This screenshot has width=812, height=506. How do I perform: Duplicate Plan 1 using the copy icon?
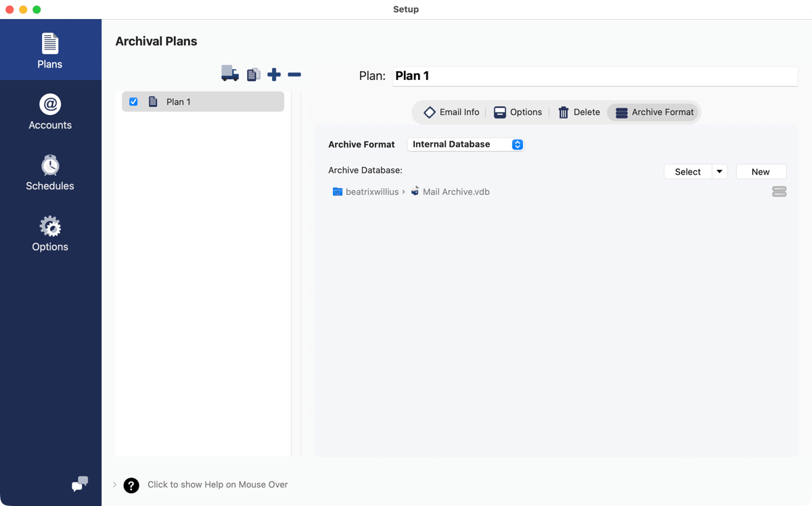click(253, 74)
